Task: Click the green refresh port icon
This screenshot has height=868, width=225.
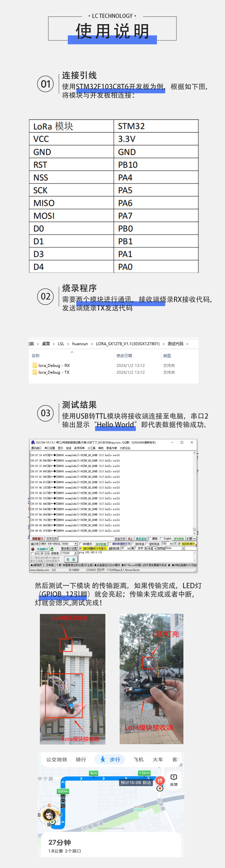Action: [52, 549]
